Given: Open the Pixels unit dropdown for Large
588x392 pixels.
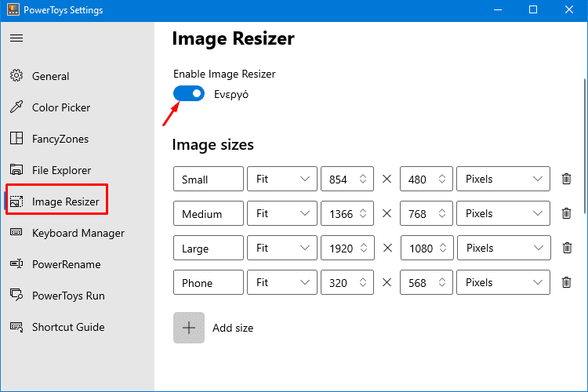Looking at the screenshot, I should [504, 248].
